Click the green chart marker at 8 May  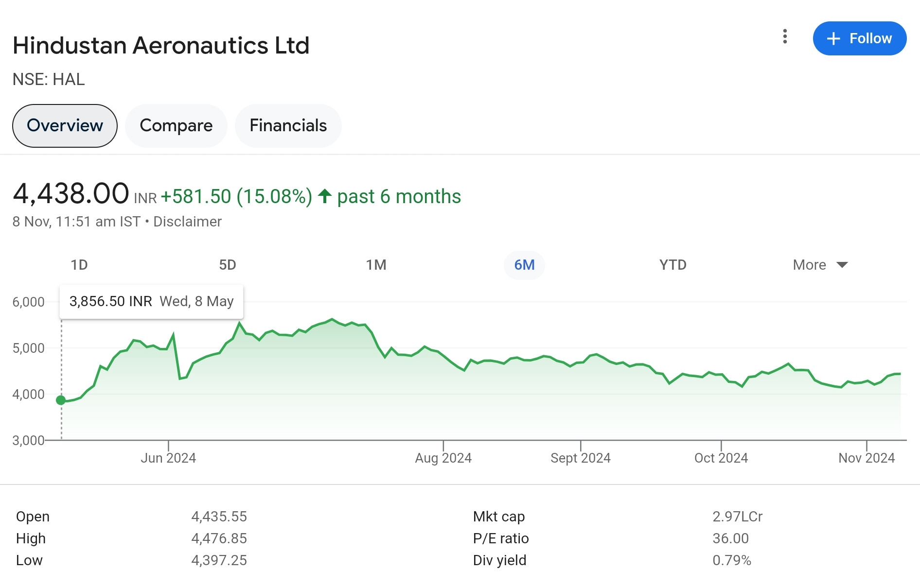coord(61,400)
